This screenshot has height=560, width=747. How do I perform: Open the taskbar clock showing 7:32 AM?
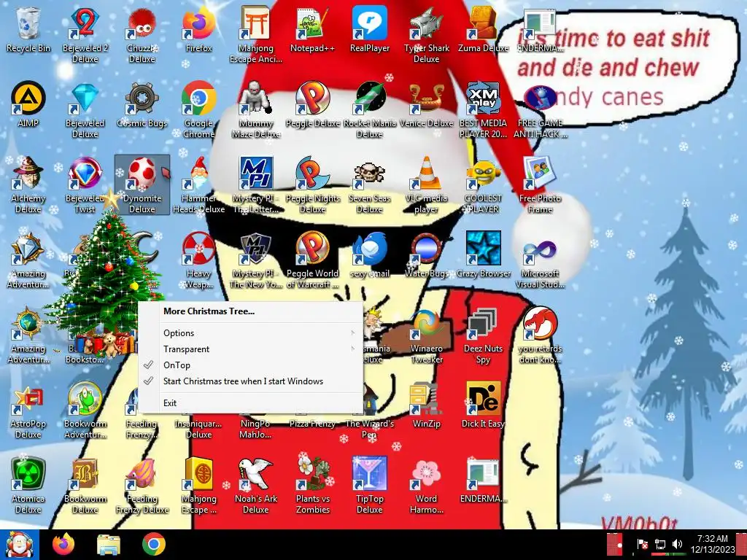(712, 544)
